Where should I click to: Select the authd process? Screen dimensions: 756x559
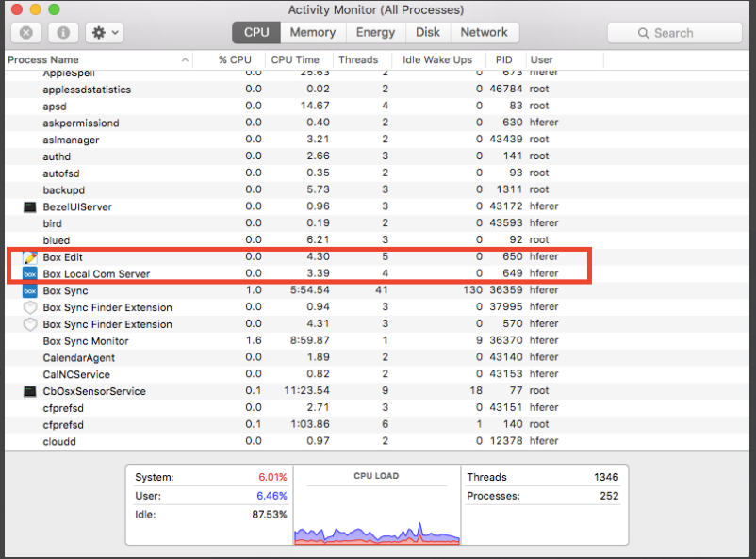pyautogui.click(x=57, y=156)
